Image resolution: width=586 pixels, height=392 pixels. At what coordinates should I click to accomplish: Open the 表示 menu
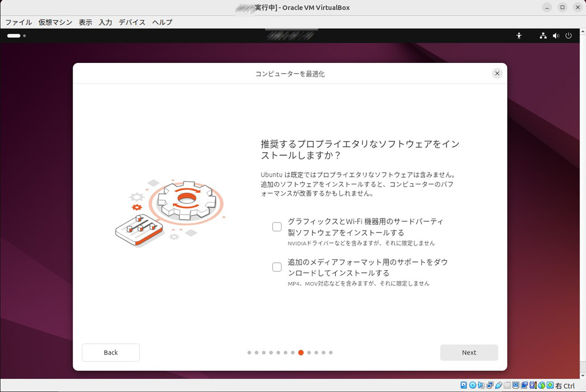coord(85,22)
